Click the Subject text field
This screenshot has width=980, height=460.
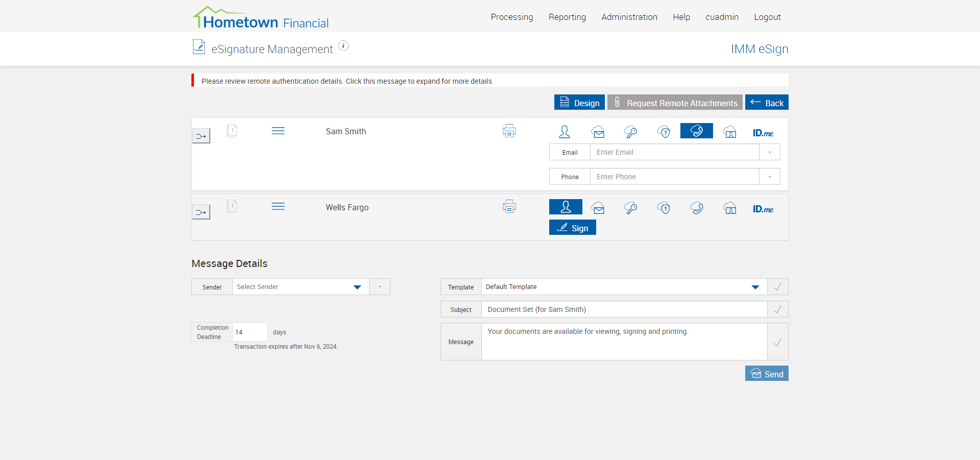click(624, 309)
